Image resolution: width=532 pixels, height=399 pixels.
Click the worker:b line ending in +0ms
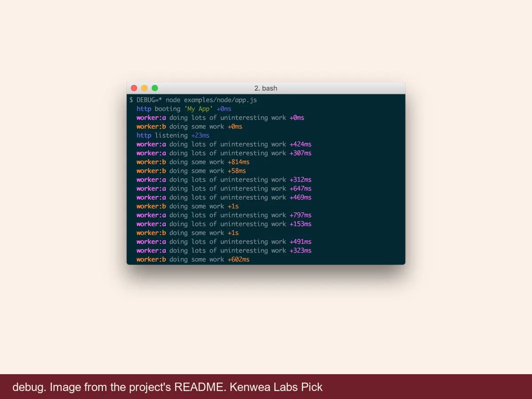coord(189,126)
